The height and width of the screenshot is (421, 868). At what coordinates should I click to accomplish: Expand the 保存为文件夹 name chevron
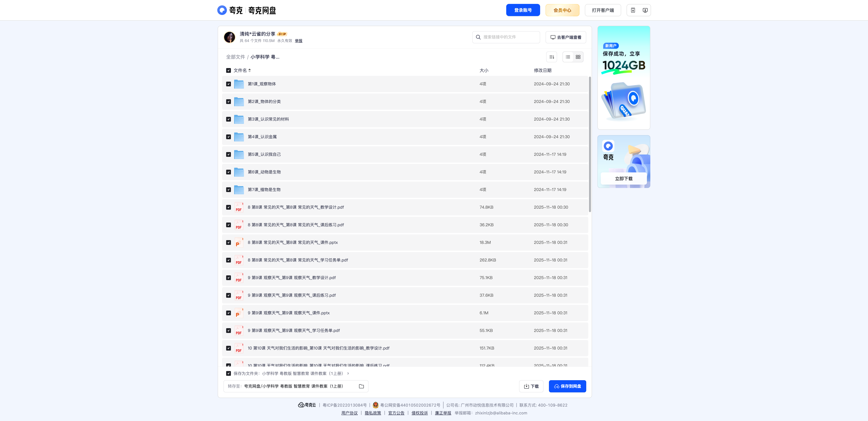348,374
